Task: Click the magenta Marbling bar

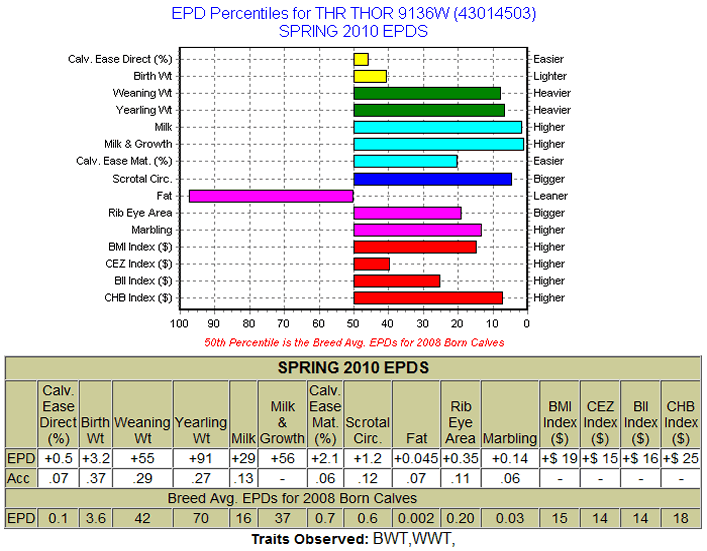Action: [418, 230]
